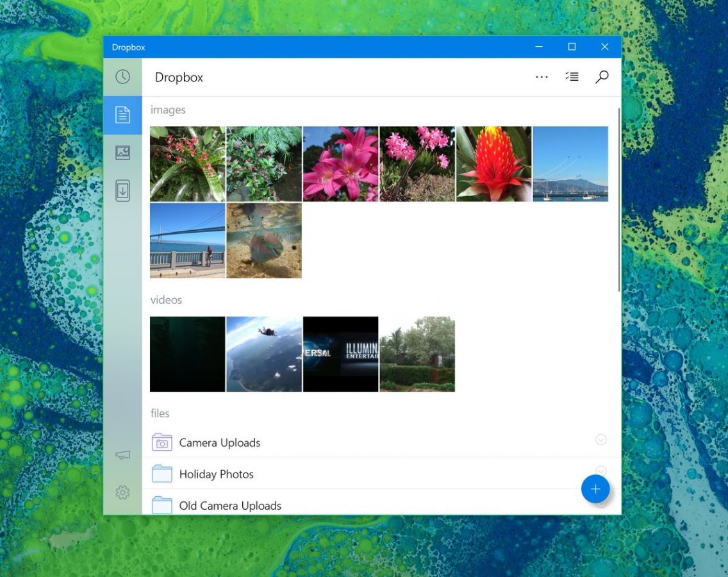
Task: Expand options chevron for Camera Uploads
Action: pyautogui.click(x=600, y=440)
